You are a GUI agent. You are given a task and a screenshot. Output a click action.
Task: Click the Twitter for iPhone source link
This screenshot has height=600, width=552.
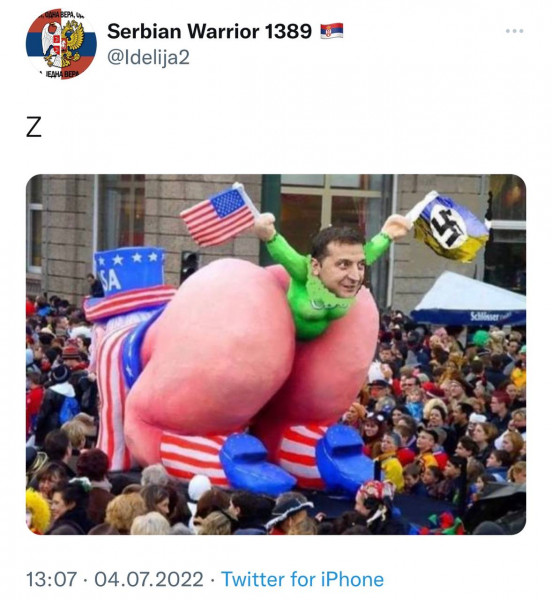click(x=303, y=579)
